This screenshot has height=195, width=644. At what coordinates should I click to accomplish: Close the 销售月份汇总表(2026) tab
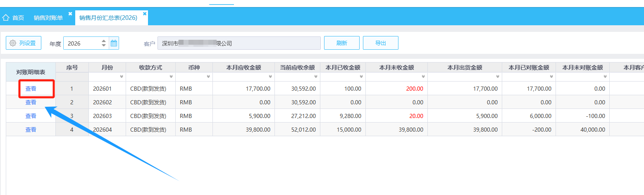145,14
